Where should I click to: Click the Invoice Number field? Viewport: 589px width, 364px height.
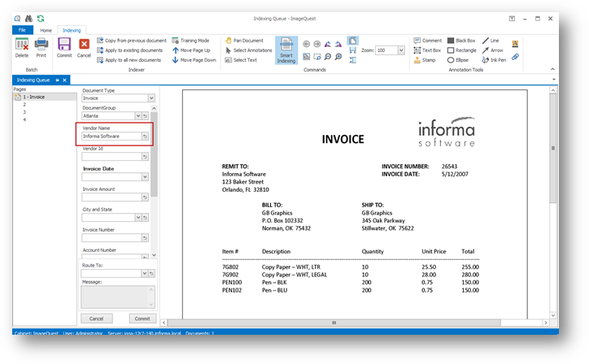click(111, 237)
